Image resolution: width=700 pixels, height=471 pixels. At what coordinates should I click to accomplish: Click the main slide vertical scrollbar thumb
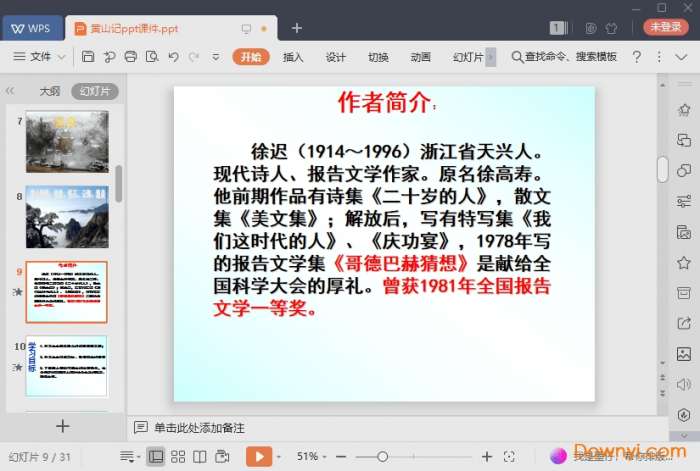(662, 170)
